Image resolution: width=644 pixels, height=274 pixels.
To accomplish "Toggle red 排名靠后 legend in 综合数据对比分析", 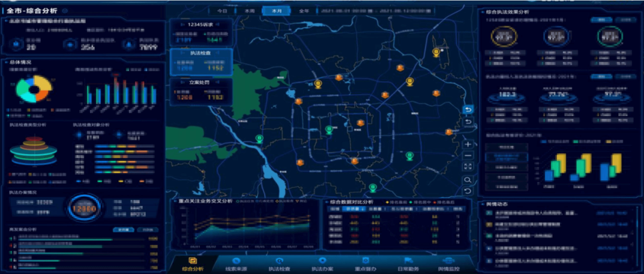I will [x=444, y=202].
